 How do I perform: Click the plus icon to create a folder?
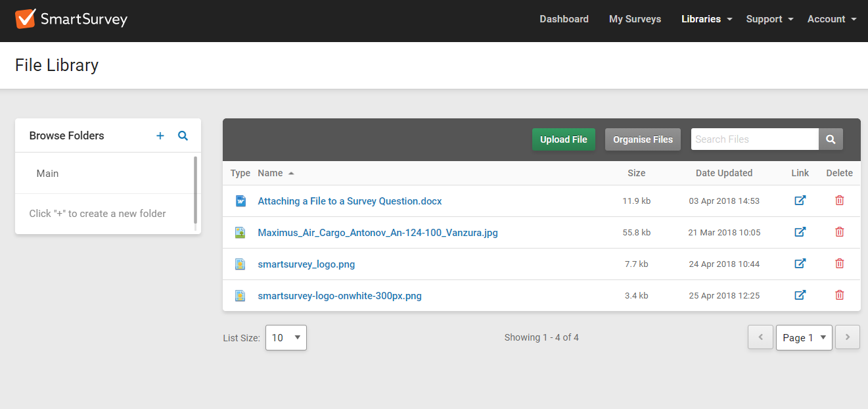pos(160,135)
